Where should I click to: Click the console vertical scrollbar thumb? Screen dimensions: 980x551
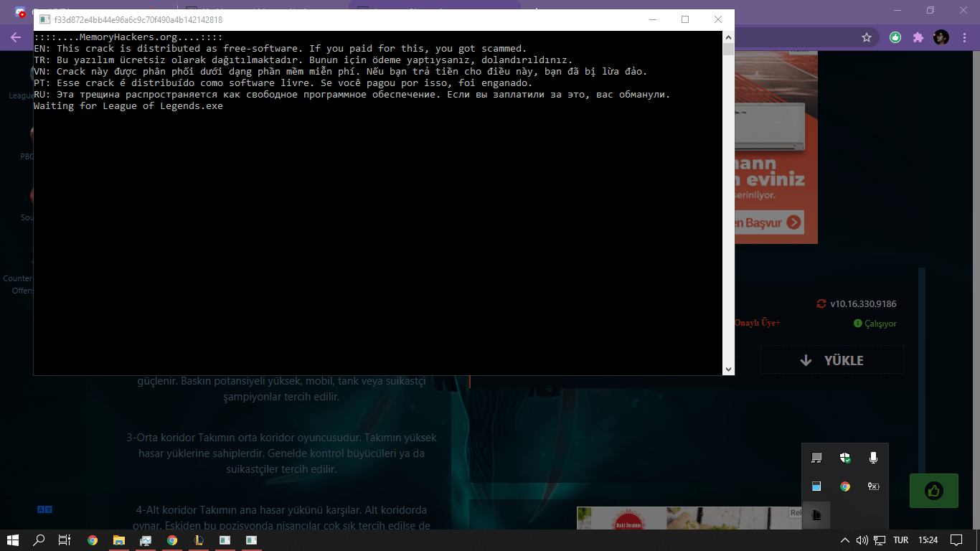click(x=729, y=49)
